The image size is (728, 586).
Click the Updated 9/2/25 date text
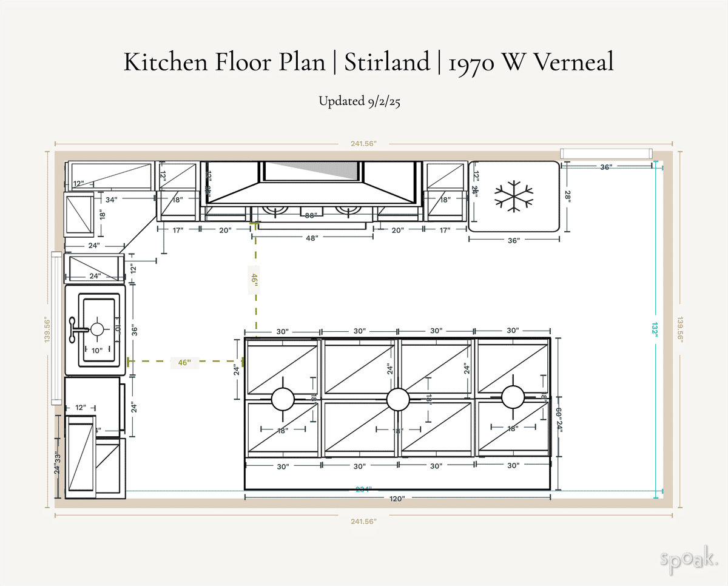click(362, 101)
